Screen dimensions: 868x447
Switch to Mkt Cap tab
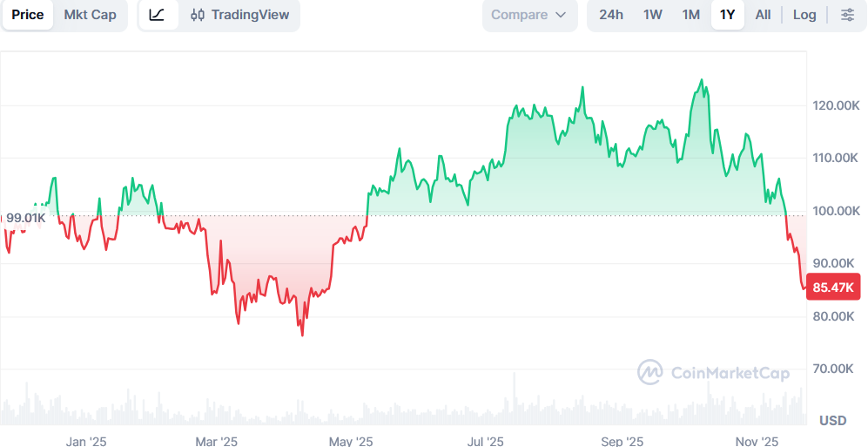(91, 15)
